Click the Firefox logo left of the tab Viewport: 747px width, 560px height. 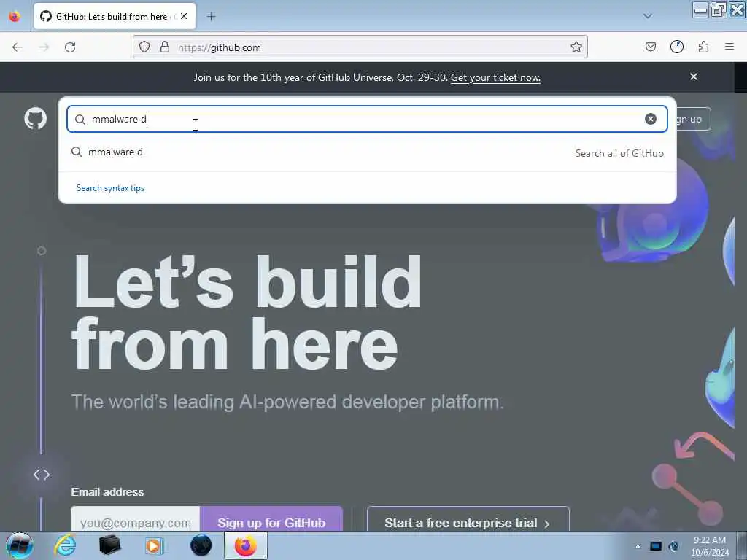pos(15,16)
